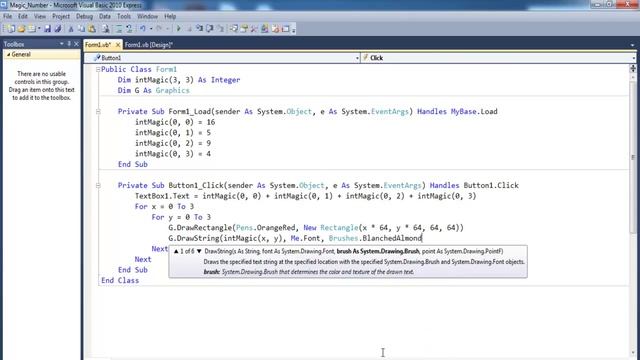Save the file with the Save icon

(47, 29)
